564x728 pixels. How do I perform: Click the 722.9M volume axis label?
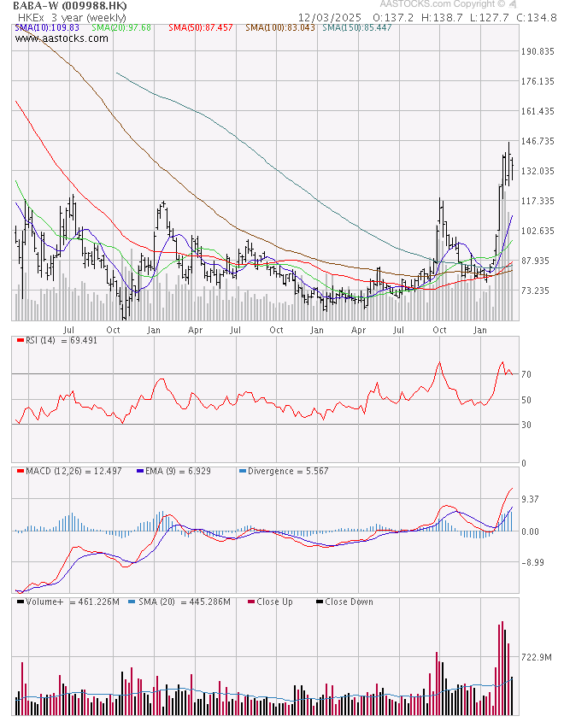coord(538,656)
